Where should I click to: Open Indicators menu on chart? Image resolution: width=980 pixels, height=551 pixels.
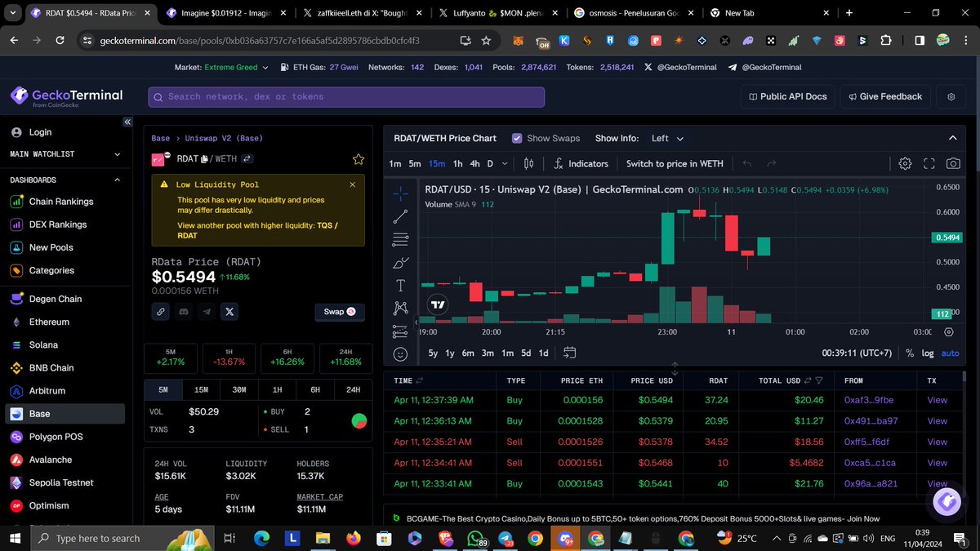click(x=580, y=163)
